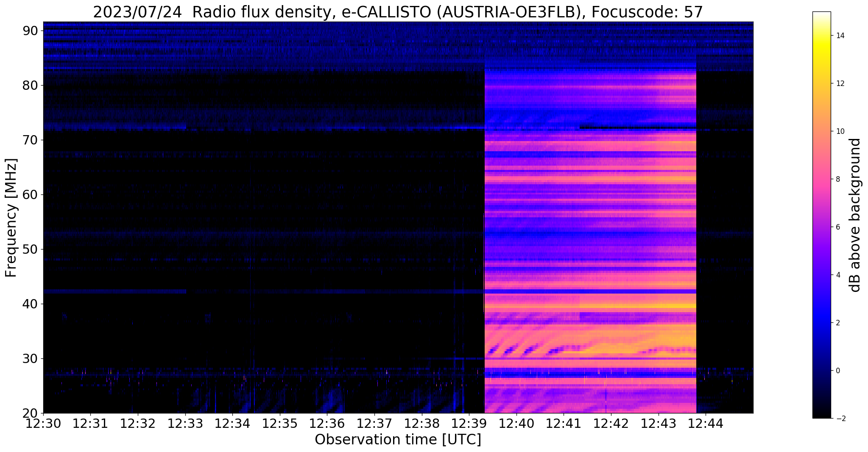Click the 12:35 time tick label
This screenshot has height=452, width=868.
tap(280, 423)
